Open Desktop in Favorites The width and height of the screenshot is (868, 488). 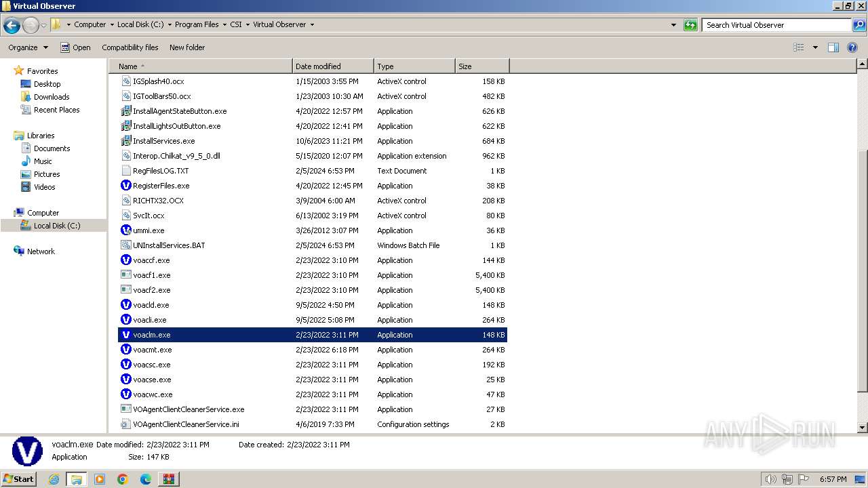coord(47,84)
